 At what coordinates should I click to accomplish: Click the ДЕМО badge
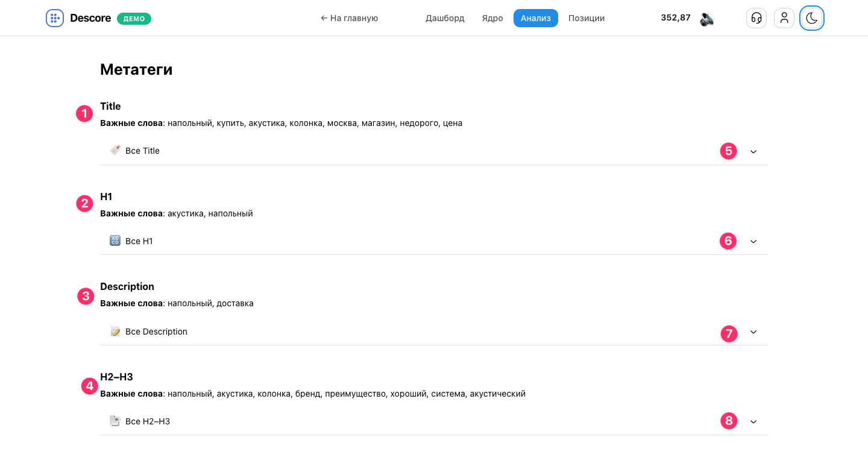[134, 19]
